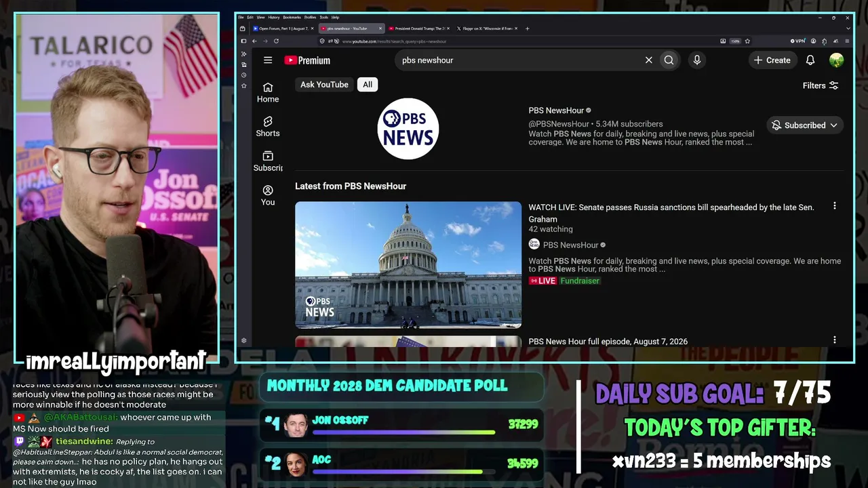Reload the current page

pyautogui.click(x=276, y=41)
